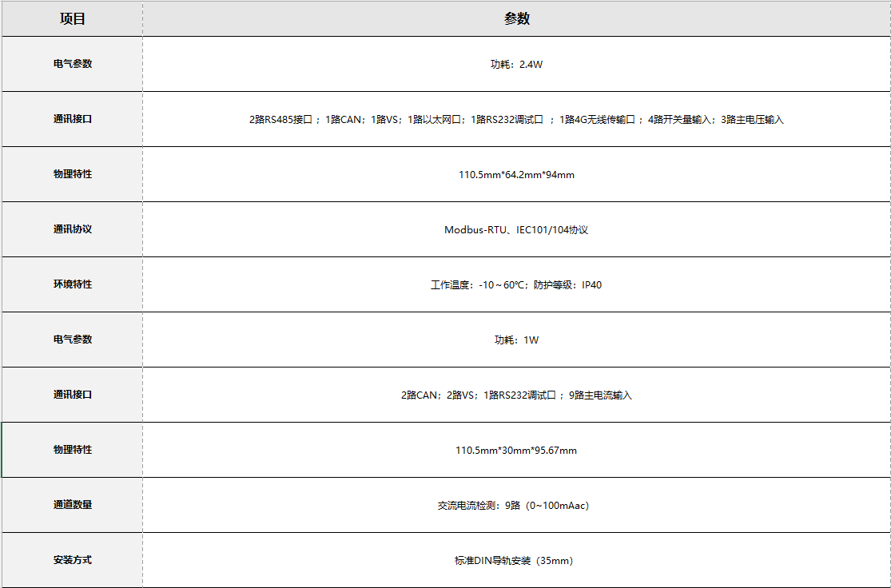891x588 pixels.
Task: Click the 工作温度 and 防护等级 IP40 cell
Action: pos(516,284)
